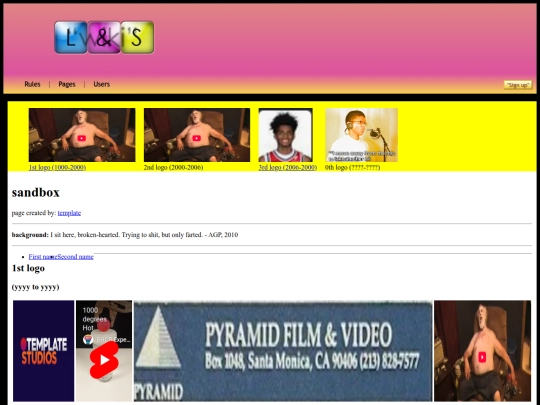Open the Users menu item
540x405 pixels.
coord(102,84)
